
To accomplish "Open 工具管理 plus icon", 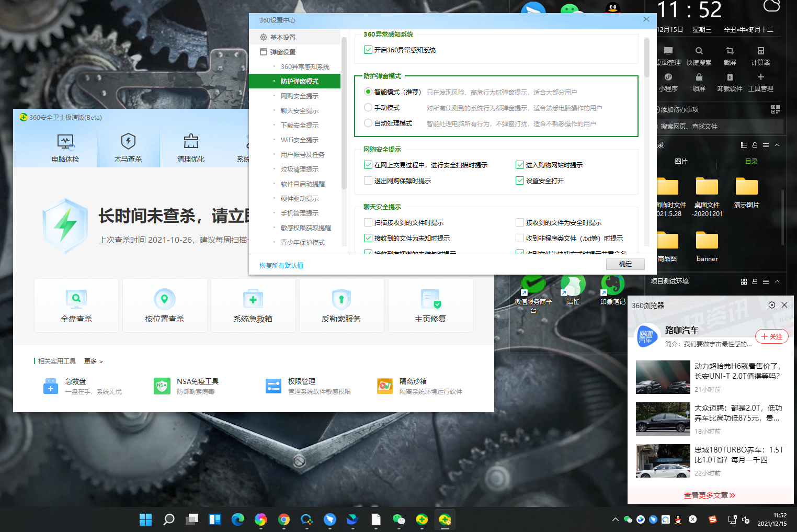I will 761,77.
